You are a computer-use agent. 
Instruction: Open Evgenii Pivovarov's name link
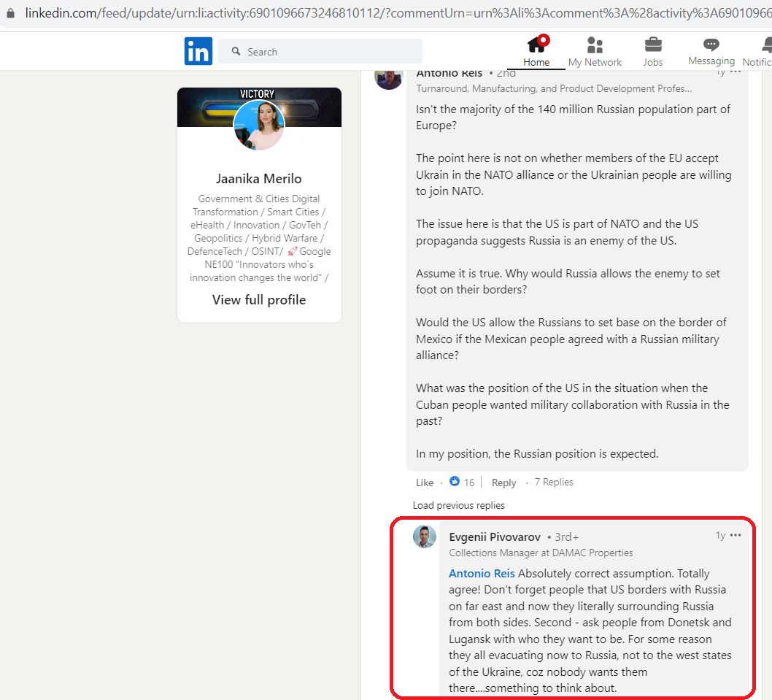click(x=495, y=537)
